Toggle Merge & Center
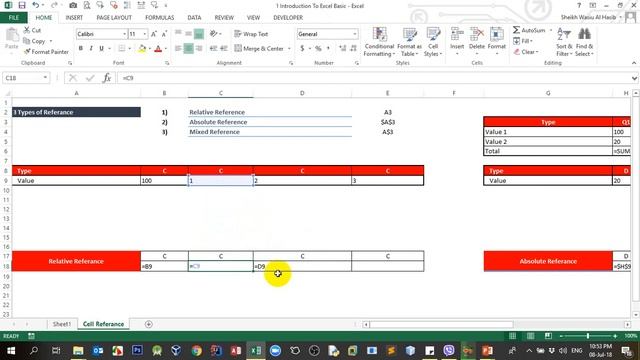 pyautogui.click(x=259, y=49)
